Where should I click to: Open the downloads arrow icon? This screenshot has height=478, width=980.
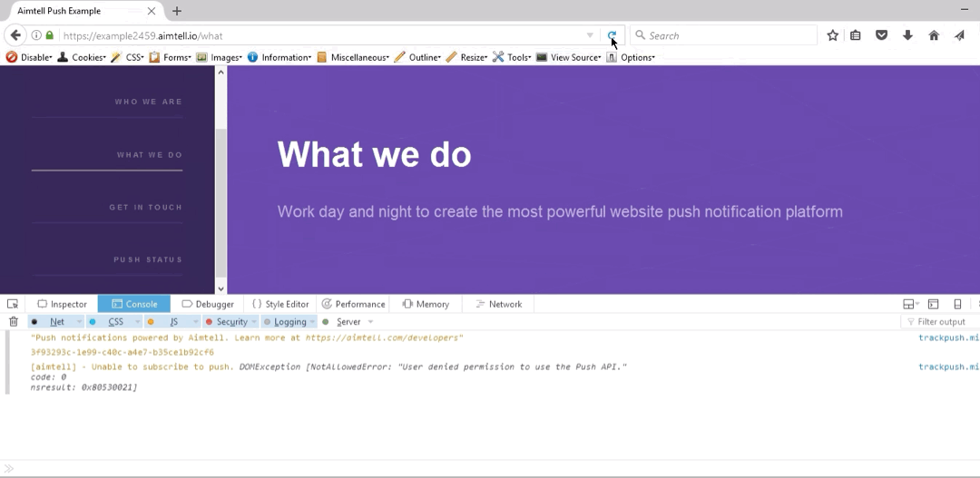pos(907,35)
